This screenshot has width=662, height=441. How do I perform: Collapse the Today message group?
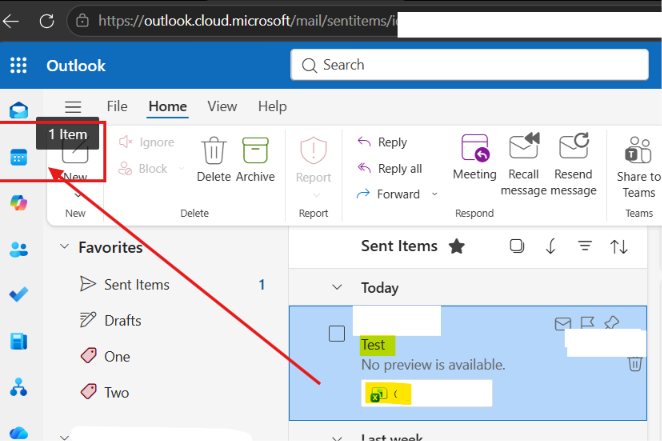pos(337,287)
